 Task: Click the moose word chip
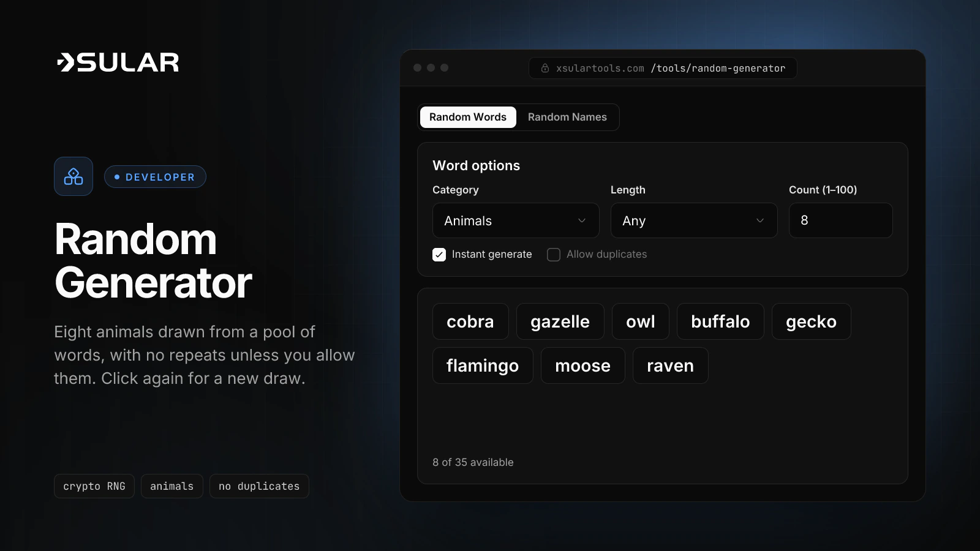point(582,365)
